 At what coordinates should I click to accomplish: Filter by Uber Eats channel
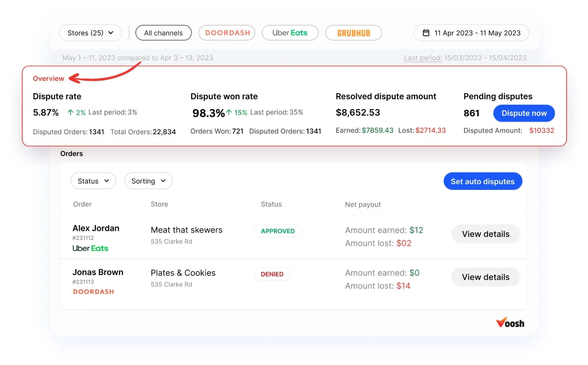tap(290, 33)
